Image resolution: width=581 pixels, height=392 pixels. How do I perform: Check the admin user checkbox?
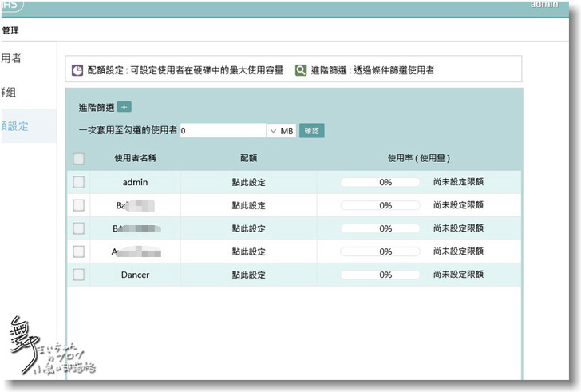[78, 182]
